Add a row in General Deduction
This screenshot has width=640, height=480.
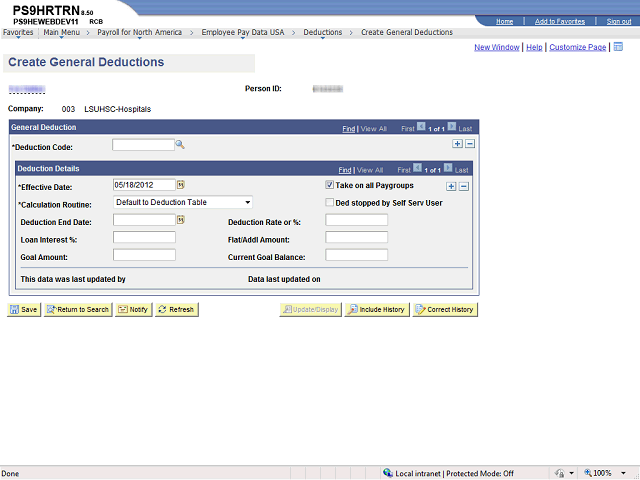coord(457,144)
